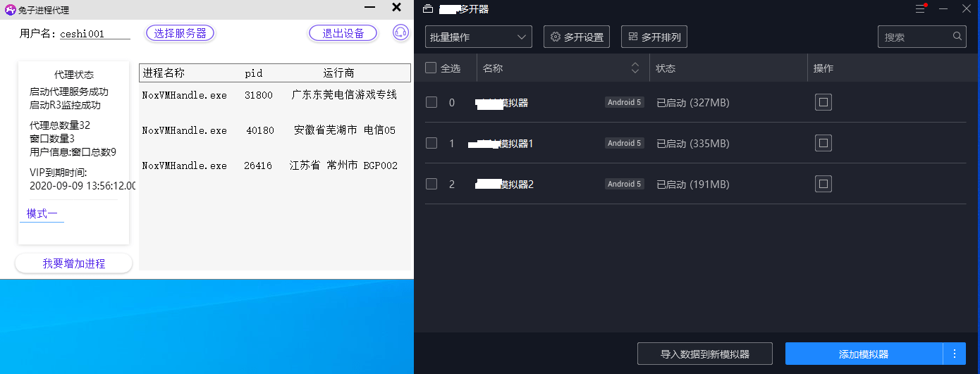This screenshot has height=374, width=980.
Task: Expand the 批量操作 dropdown
Action: coord(479,37)
